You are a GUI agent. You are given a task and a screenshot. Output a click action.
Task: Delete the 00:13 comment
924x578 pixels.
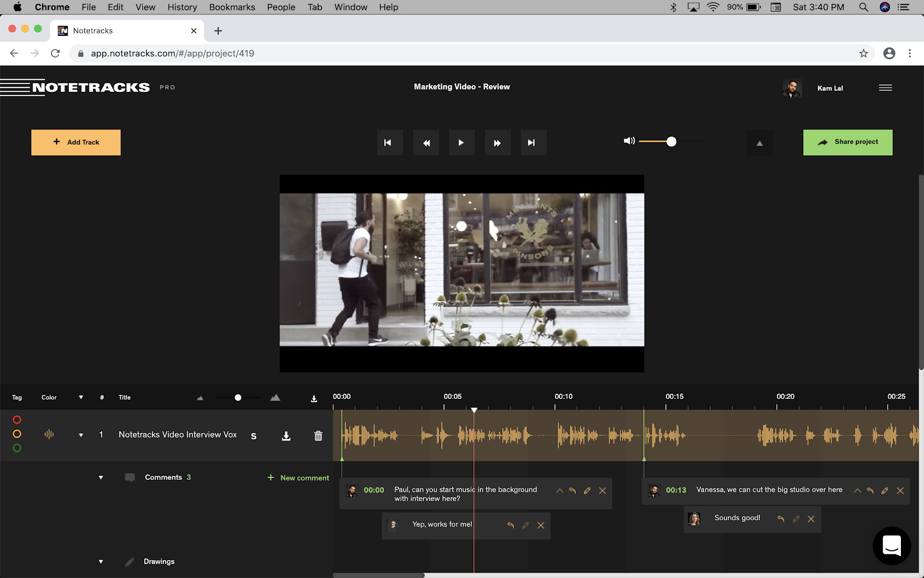pos(900,491)
